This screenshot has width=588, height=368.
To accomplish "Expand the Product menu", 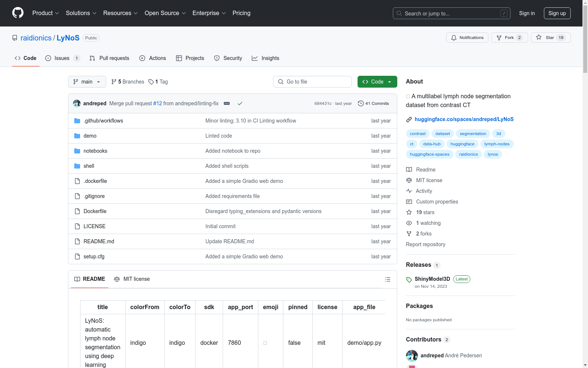I will point(46,13).
